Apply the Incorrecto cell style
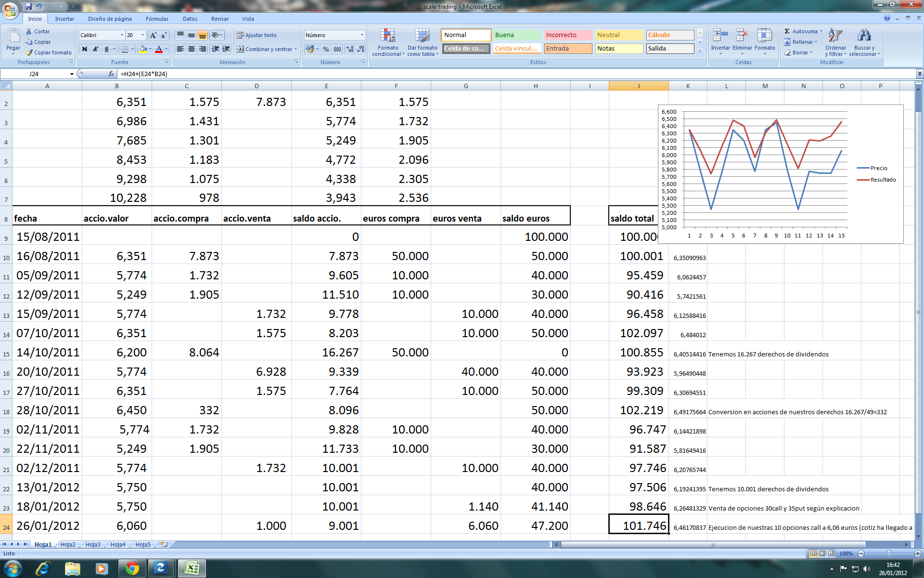The width and height of the screenshot is (924, 578). tap(567, 35)
